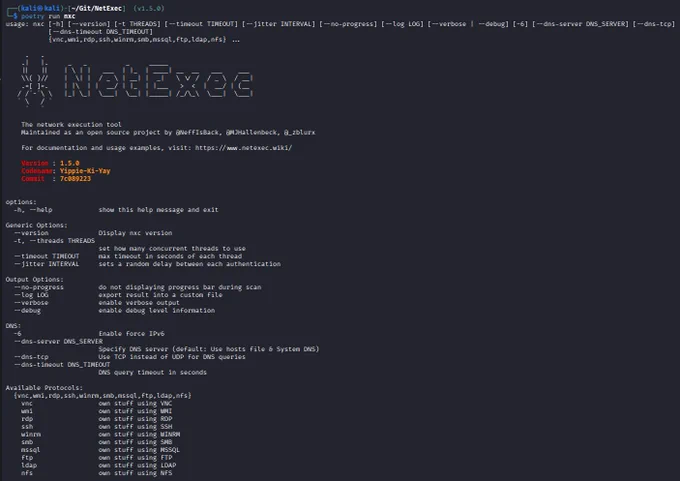This screenshot has width=680, height=481.
Task: Click the 'Available Protocols:' heading
Action: coord(44,388)
